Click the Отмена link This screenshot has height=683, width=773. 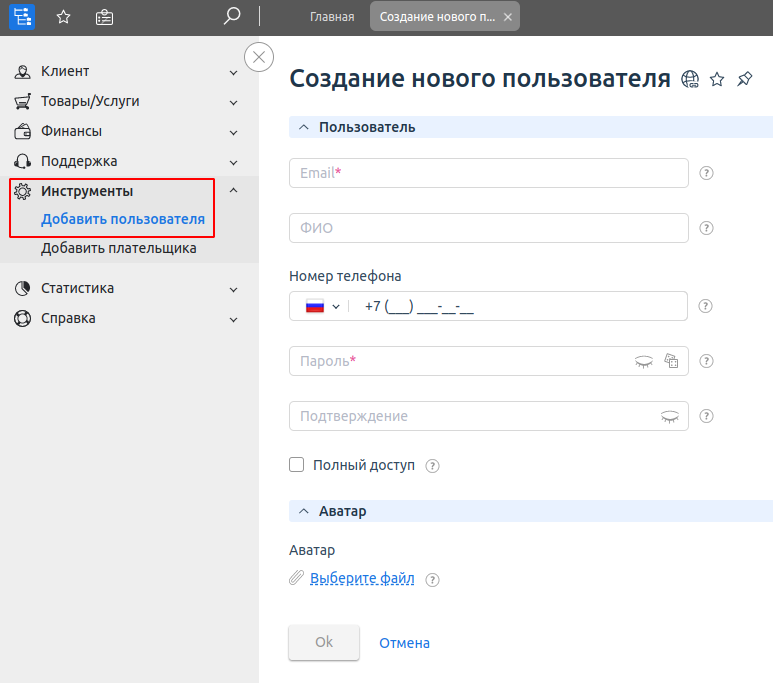pos(404,643)
